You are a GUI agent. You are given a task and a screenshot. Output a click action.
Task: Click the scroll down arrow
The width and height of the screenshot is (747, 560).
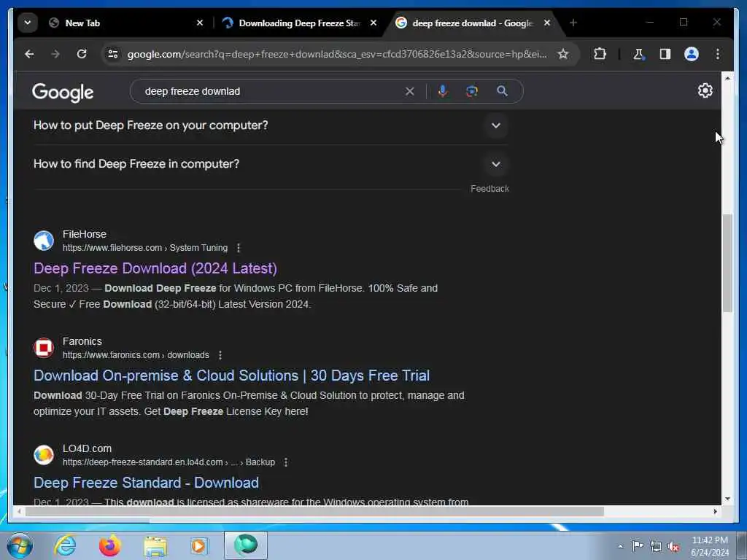click(x=727, y=499)
